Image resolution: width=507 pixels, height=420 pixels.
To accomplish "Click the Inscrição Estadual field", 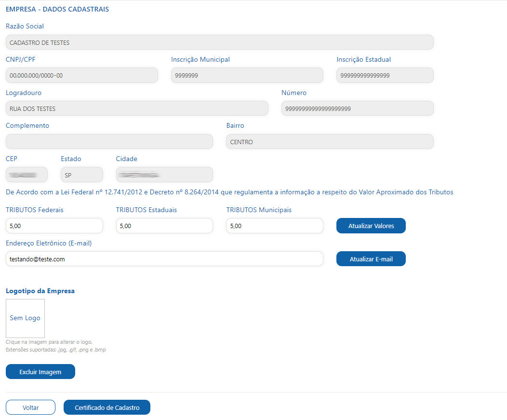I will tap(385, 75).
